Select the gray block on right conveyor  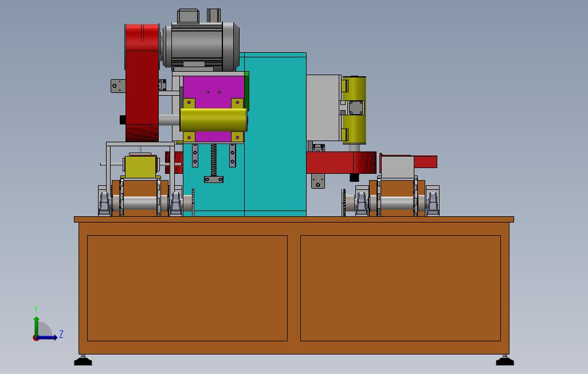(x=398, y=167)
